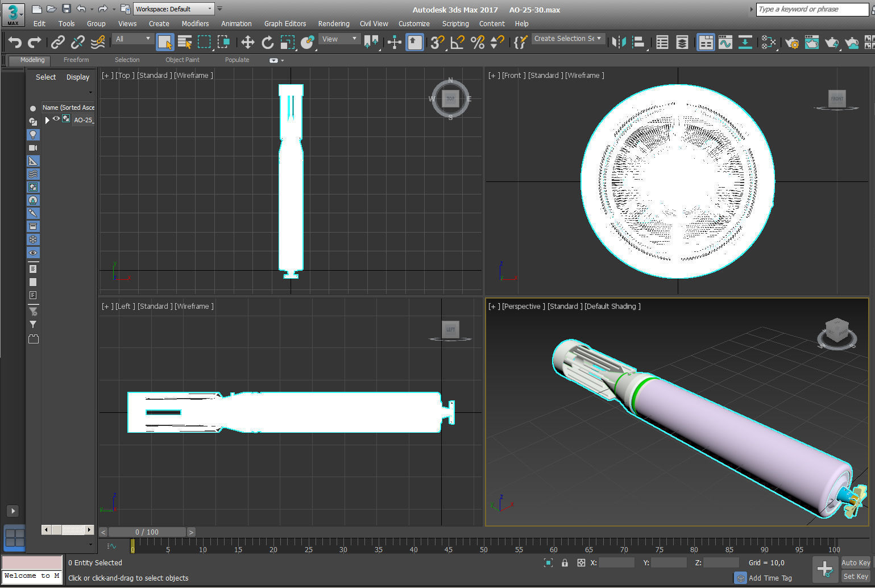The width and height of the screenshot is (875, 588).
Task: Select the Bind to Space Warp tool
Action: 98,42
